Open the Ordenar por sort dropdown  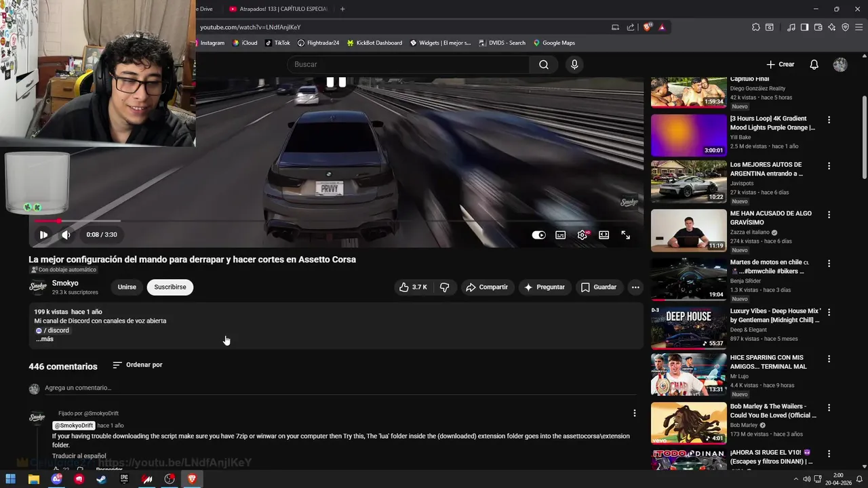point(137,365)
